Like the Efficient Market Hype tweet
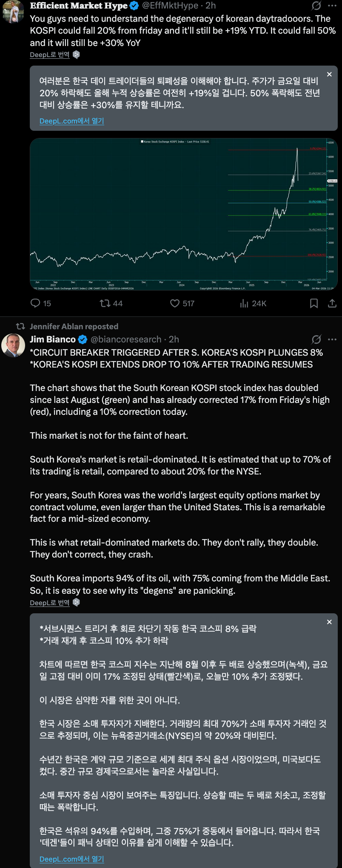 click(x=175, y=303)
